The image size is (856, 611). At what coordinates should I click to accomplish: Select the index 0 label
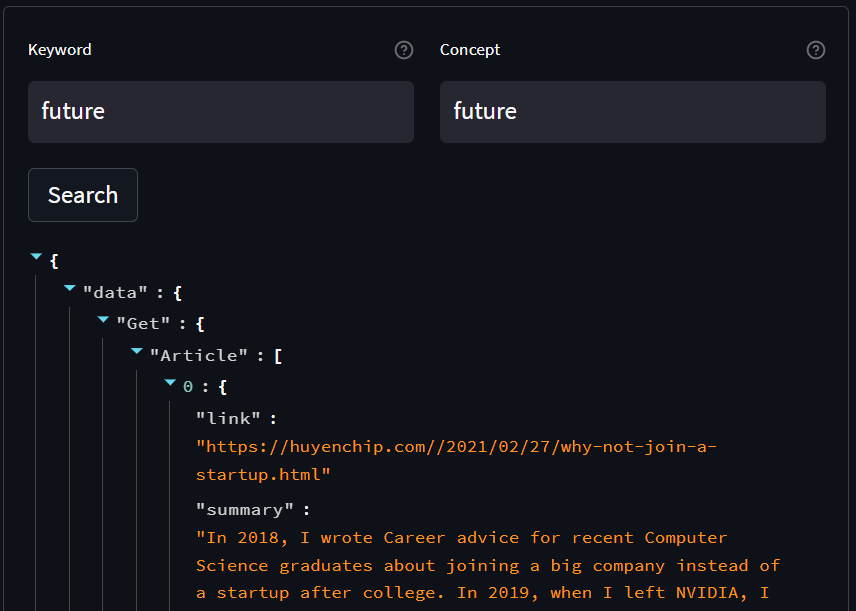tap(188, 387)
